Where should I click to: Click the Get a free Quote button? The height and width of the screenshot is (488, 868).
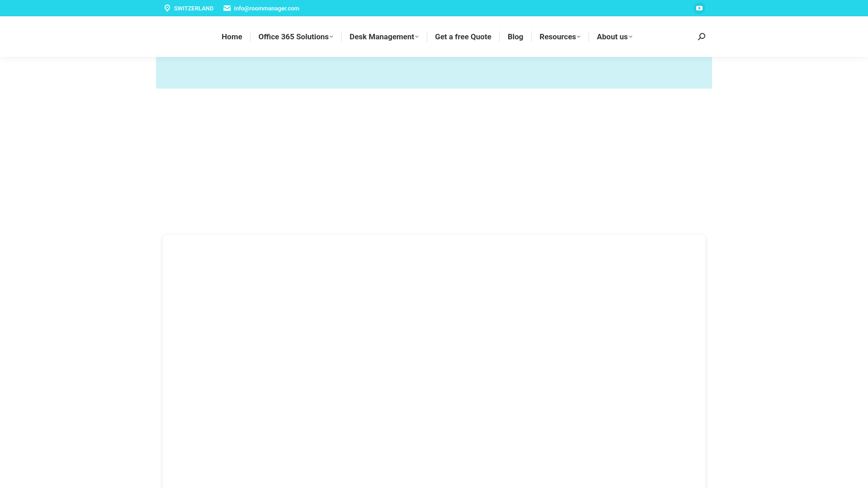pos(463,37)
